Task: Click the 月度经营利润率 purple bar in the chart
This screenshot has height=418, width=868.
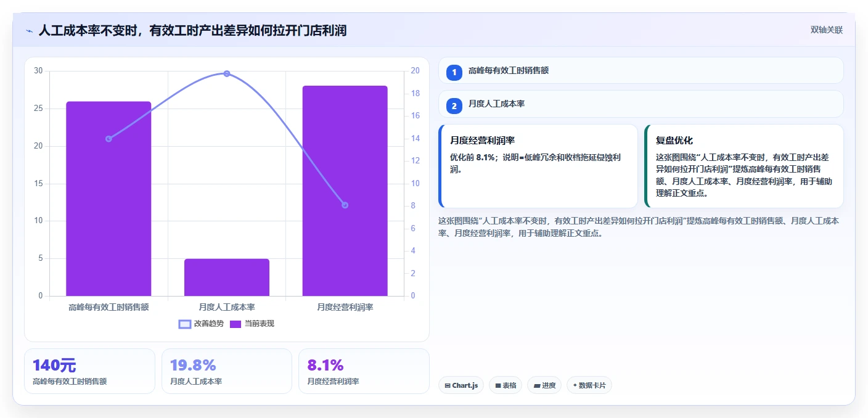Action: point(345,191)
